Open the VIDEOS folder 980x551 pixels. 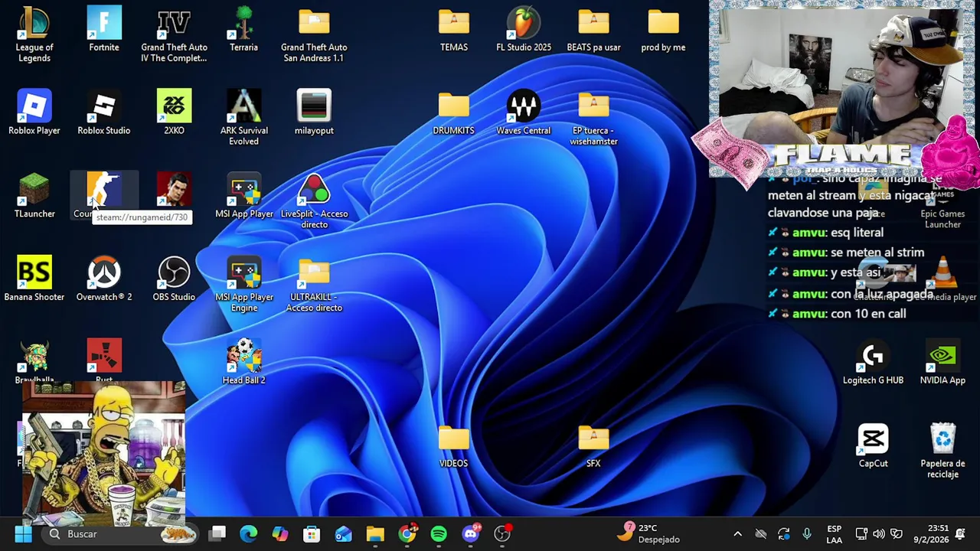pos(454,445)
